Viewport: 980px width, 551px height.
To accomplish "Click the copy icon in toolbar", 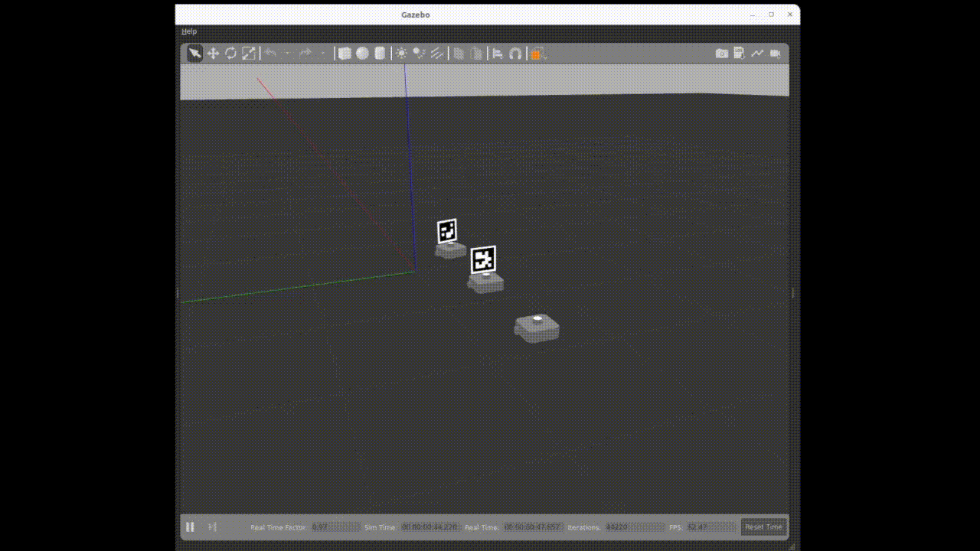I will pos(459,54).
